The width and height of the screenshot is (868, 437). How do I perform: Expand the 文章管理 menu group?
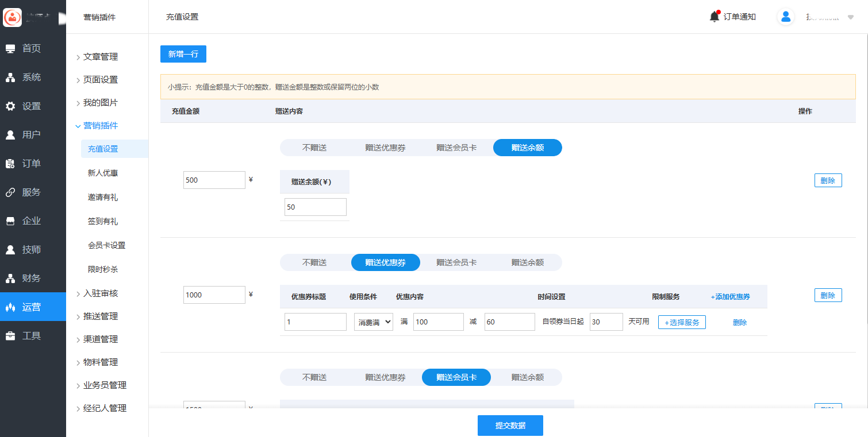(x=100, y=57)
